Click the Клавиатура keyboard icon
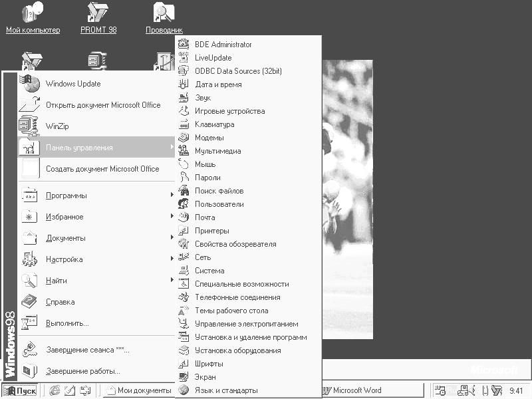 tap(184, 124)
